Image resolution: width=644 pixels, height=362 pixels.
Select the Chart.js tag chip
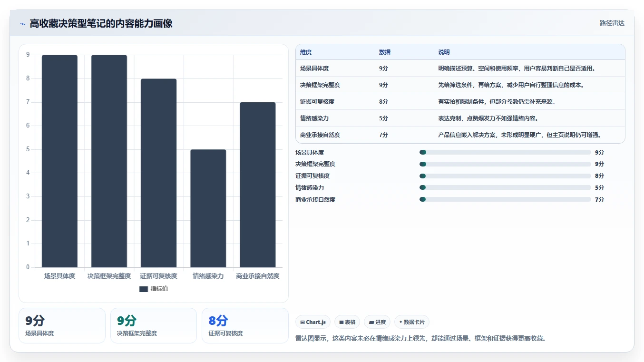click(x=313, y=322)
